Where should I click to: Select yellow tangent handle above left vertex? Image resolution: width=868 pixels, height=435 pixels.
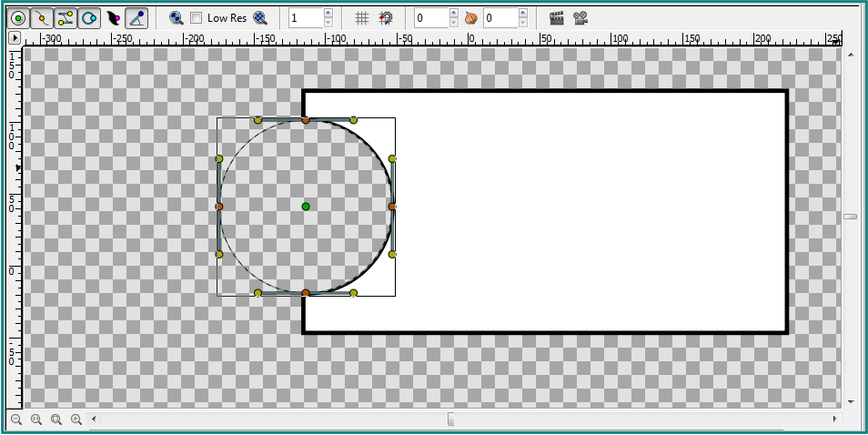coord(219,159)
